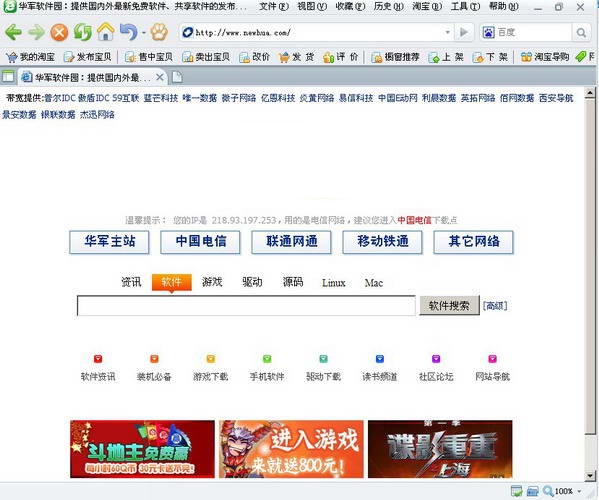Open the 历史(H) menu
The width and height of the screenshot is (599, 500).
pos(388,6)
